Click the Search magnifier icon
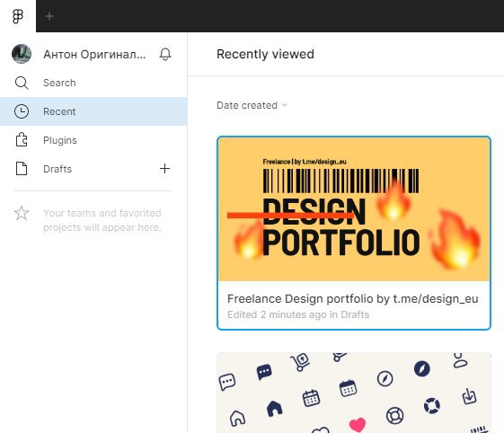This screenshot has height=433, width=504. 22,83
